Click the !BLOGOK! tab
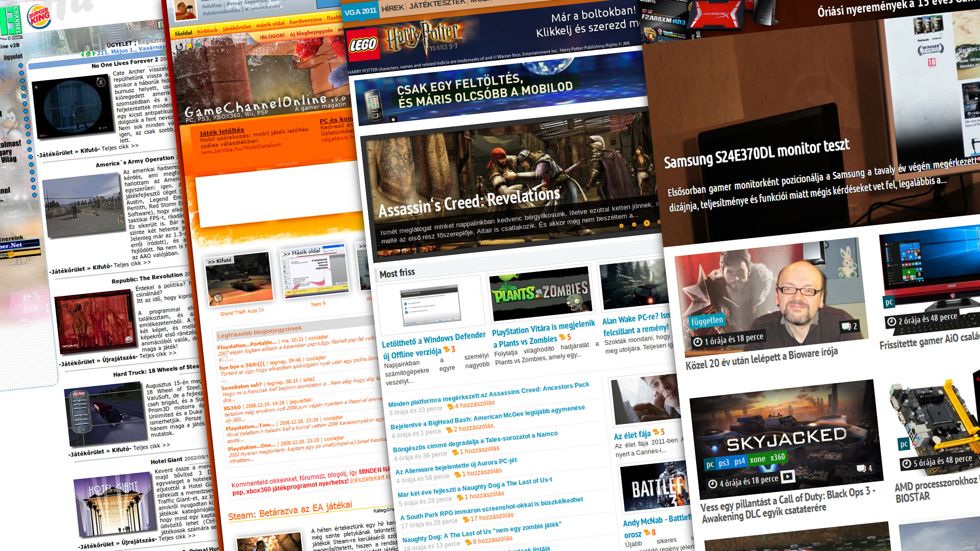 pos(272,36)
